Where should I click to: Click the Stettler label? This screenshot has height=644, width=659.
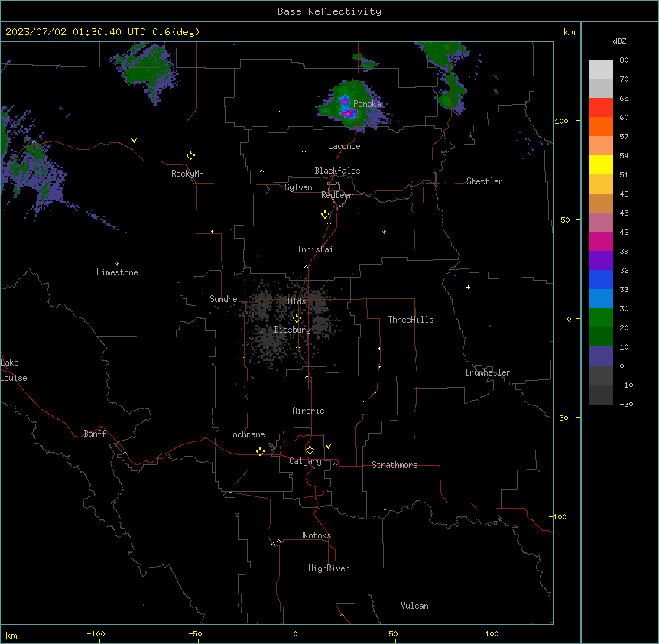[484, 181]
